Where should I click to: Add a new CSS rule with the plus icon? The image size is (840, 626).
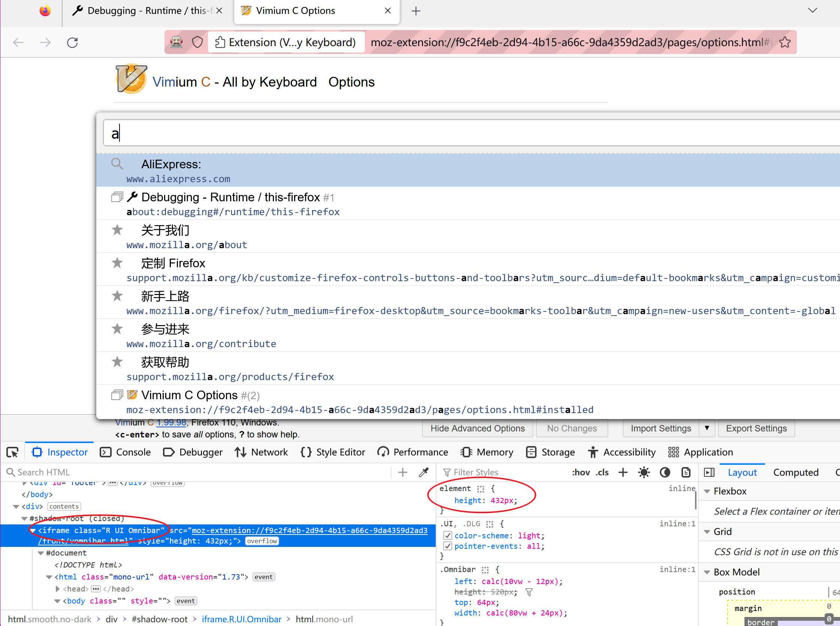623,472
